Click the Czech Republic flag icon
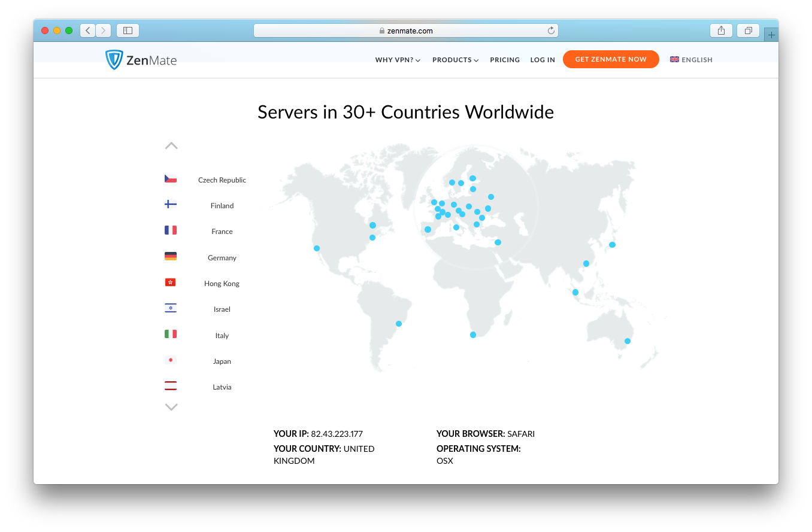The height and width of the screenshot is (532, 812). tap(171, 179)
